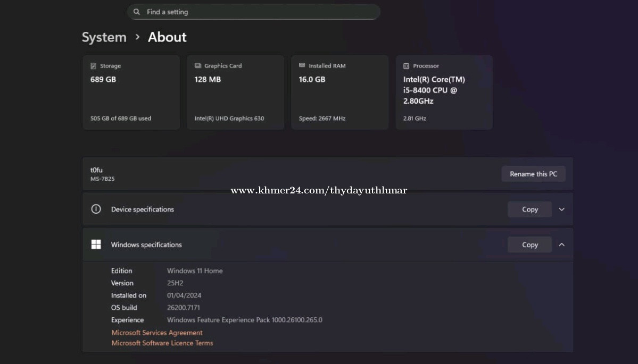Open the Microsoft Services Agreement link
This screenshot has width=638, height=364.
[x=157, y=333]
